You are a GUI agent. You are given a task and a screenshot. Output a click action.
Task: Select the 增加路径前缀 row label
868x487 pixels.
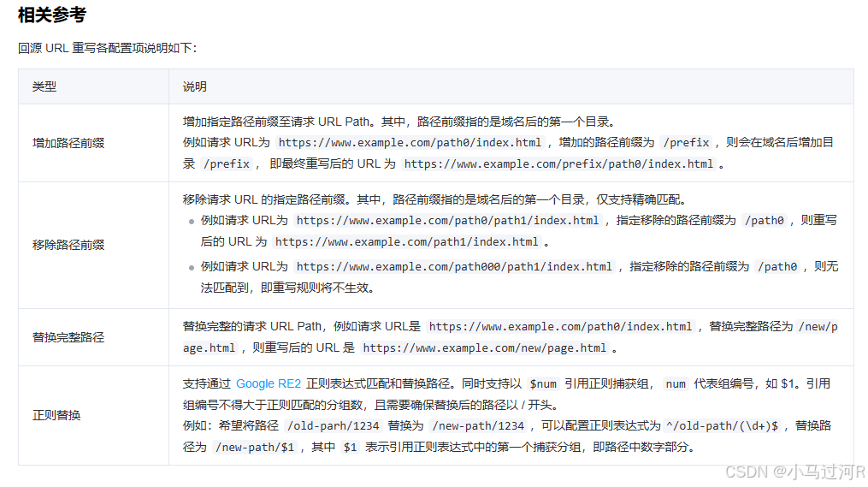pyautogui.click(x=68, y=143)
